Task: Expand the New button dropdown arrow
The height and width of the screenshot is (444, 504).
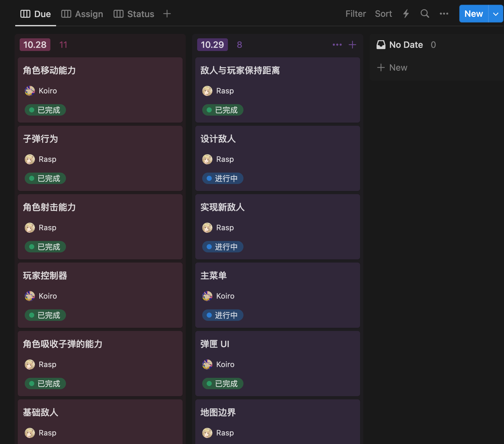Action: (496, 14)
